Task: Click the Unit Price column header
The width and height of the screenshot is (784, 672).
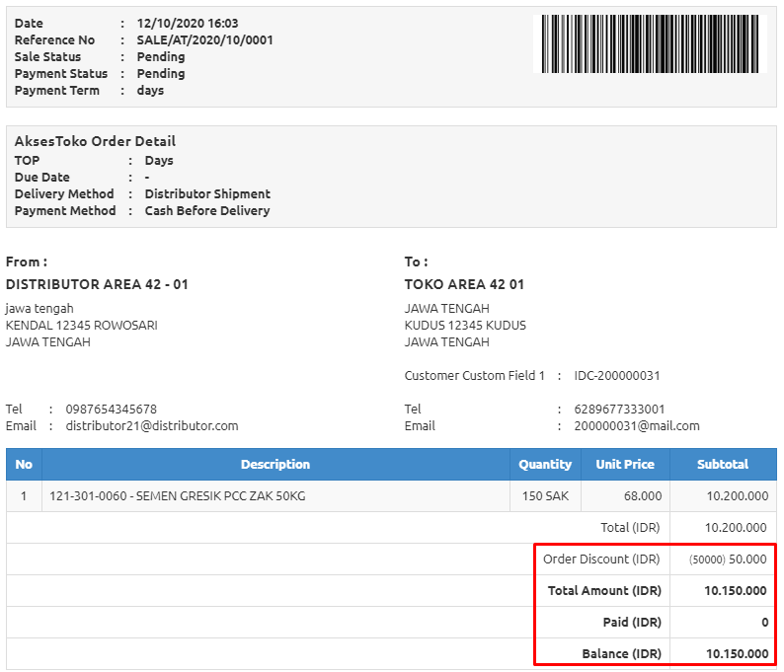Action: click(625, 464)
